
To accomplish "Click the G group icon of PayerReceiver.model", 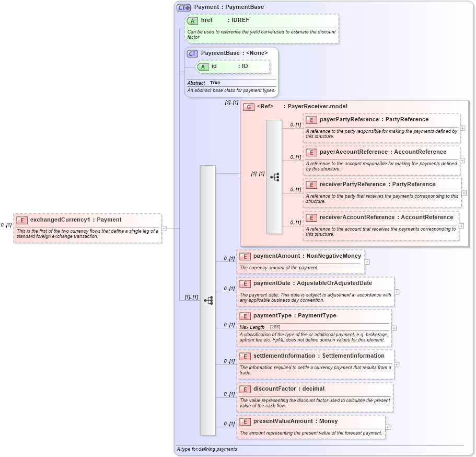I will 249,107.
